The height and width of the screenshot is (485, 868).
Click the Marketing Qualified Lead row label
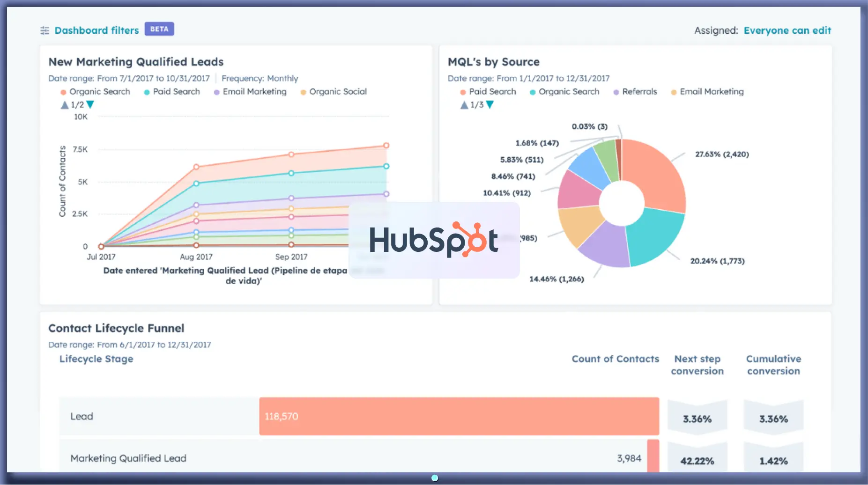pyautogui.click(x=128, y=458)
